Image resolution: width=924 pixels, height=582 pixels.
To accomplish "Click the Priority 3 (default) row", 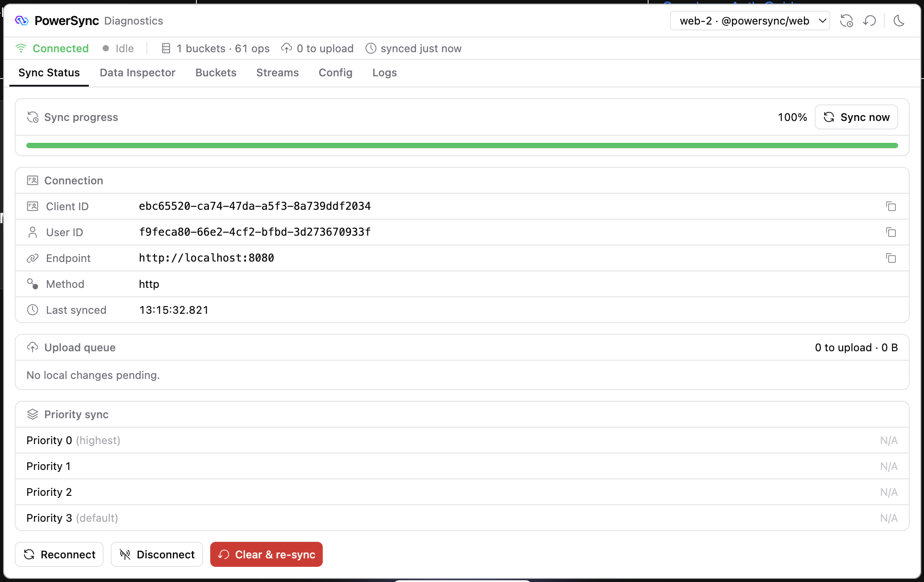I will coord(462,518).
